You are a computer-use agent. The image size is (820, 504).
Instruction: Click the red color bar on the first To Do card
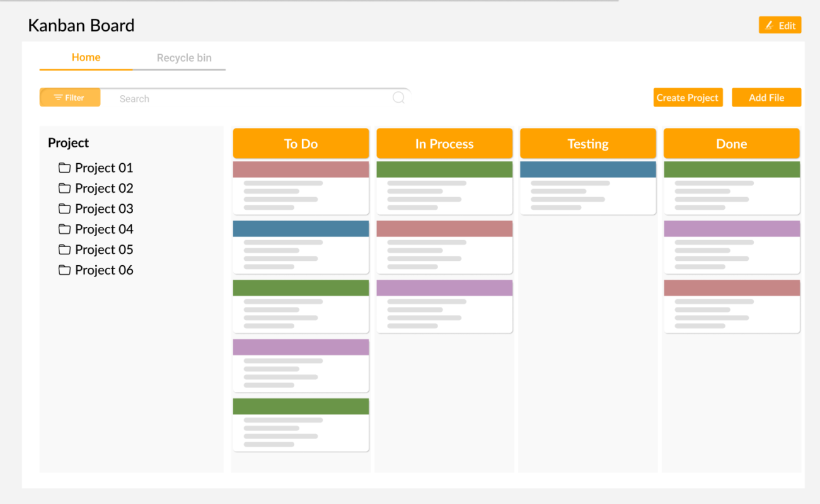(x=301, y=168)
